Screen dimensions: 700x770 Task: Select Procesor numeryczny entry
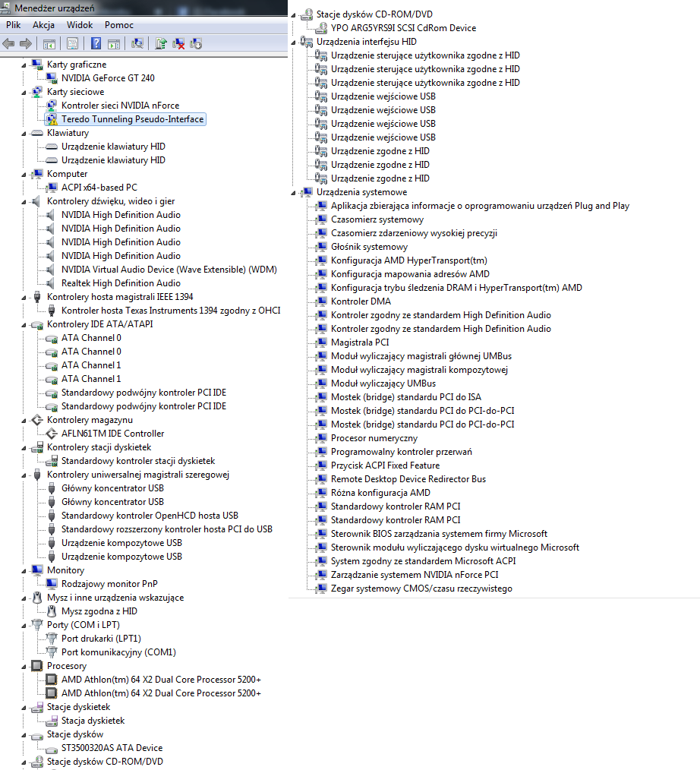(x=374, y=438)
